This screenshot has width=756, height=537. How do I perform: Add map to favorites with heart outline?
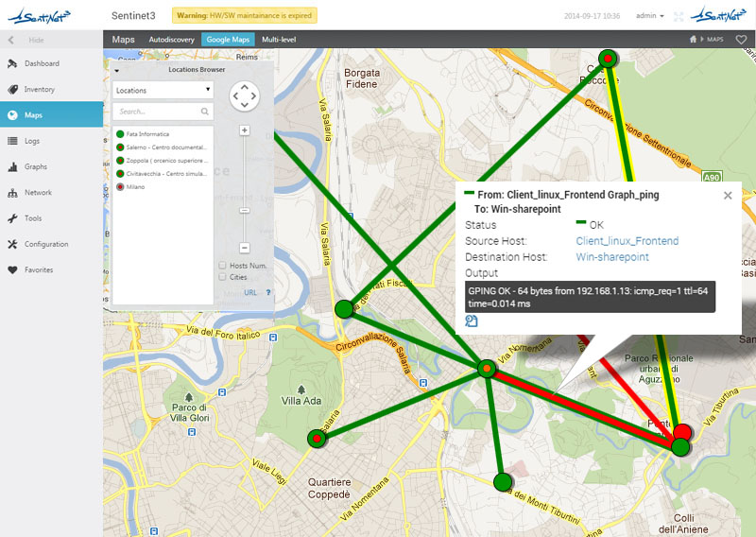tap(741, 40)
